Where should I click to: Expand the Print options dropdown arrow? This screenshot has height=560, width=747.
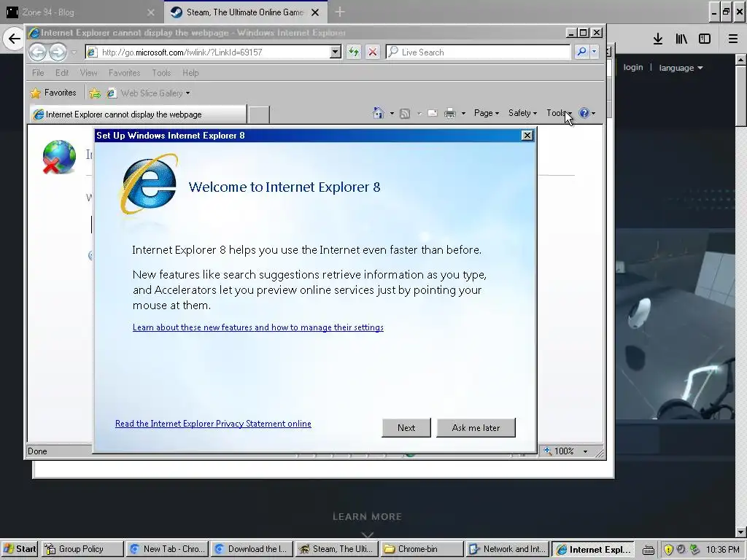(463, 113)
